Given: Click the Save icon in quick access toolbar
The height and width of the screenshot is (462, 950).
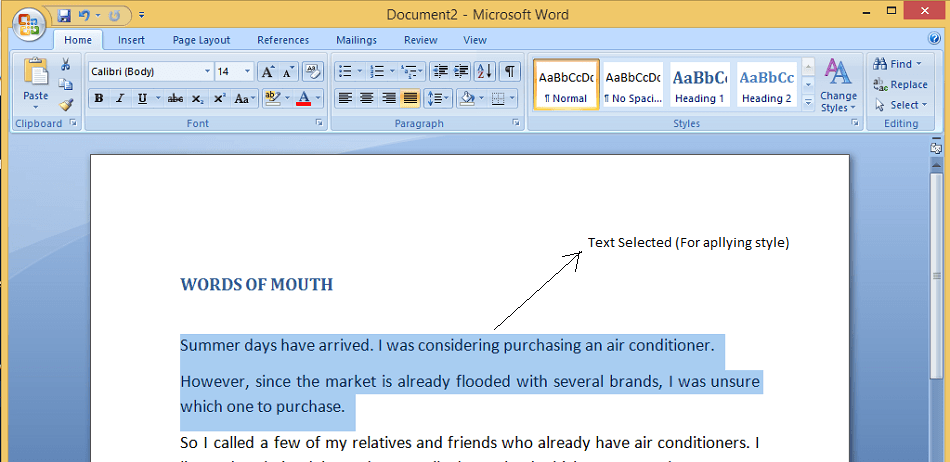Looking at the screenshot, I should [x=64, y=15].
